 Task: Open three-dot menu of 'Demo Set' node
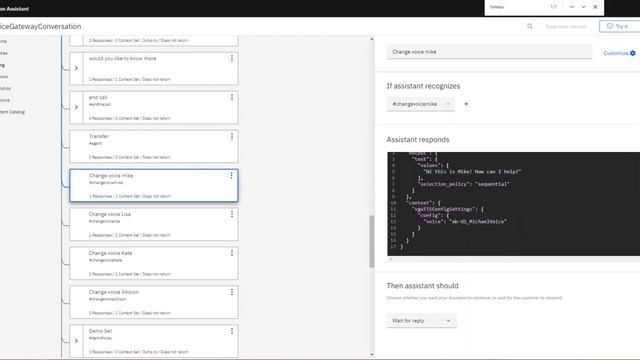[232, 331]
